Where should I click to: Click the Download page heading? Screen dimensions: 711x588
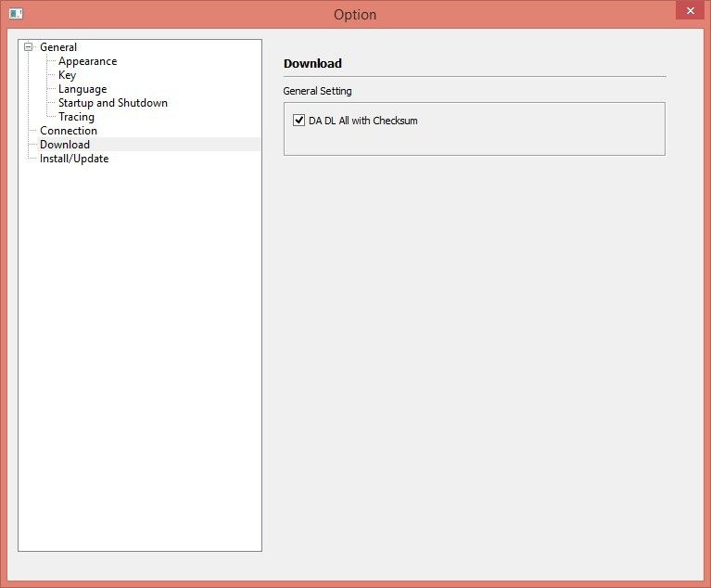point(312,63)
